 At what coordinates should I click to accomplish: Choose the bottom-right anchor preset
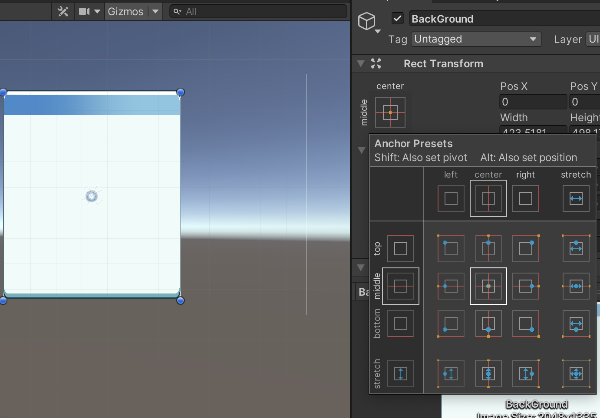(x=525, y=323)
